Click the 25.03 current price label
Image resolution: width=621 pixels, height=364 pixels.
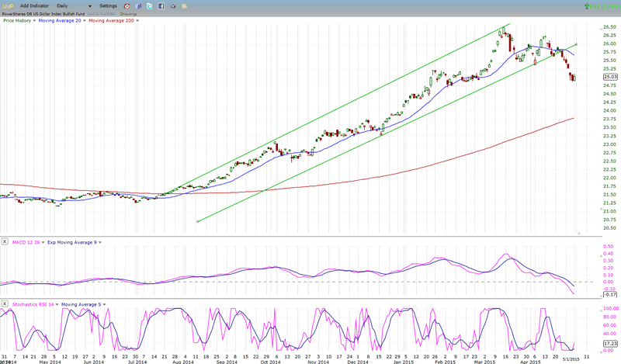pyautogui.click(x=609, y=77)
